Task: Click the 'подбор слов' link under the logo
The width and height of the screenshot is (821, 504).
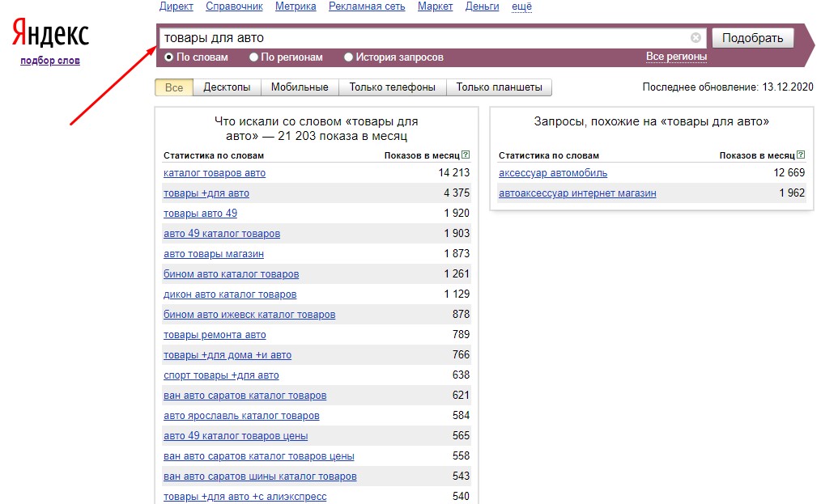Action: [x=50, y=61]
